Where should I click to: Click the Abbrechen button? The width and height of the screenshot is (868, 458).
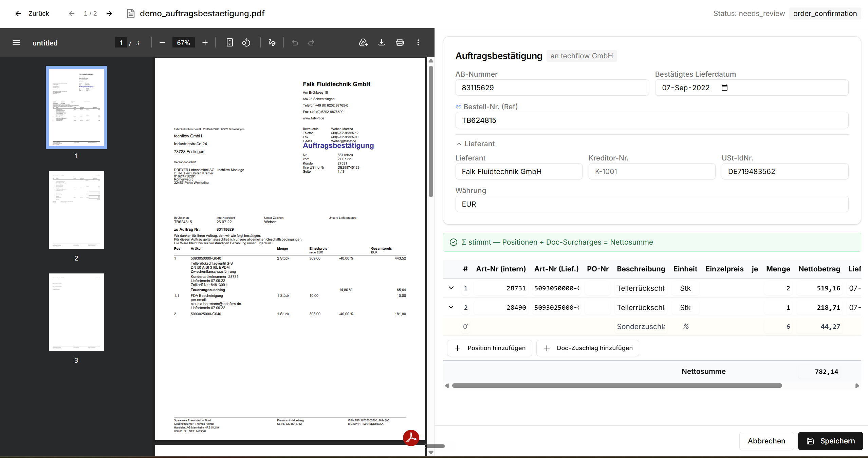[767, 441]
